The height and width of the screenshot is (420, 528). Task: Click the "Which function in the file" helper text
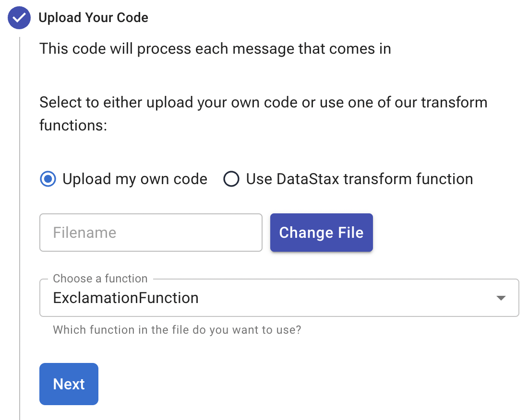point(177,330)
